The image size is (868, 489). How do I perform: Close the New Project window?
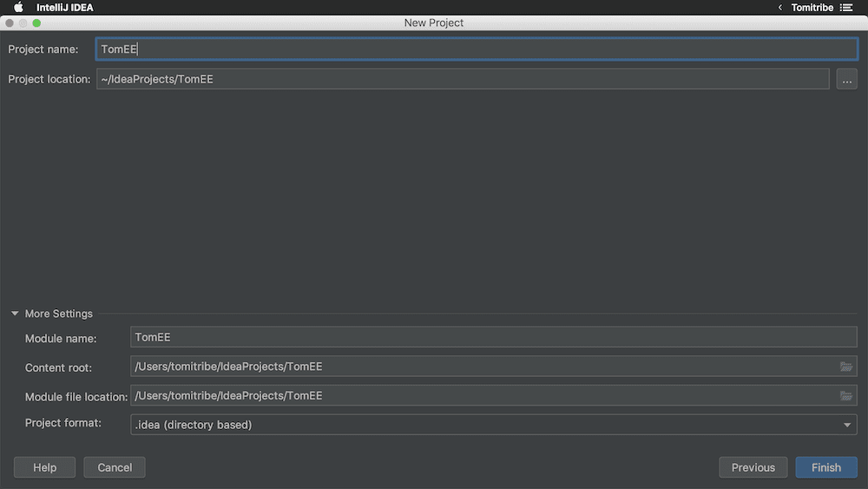tap(10, 23)
